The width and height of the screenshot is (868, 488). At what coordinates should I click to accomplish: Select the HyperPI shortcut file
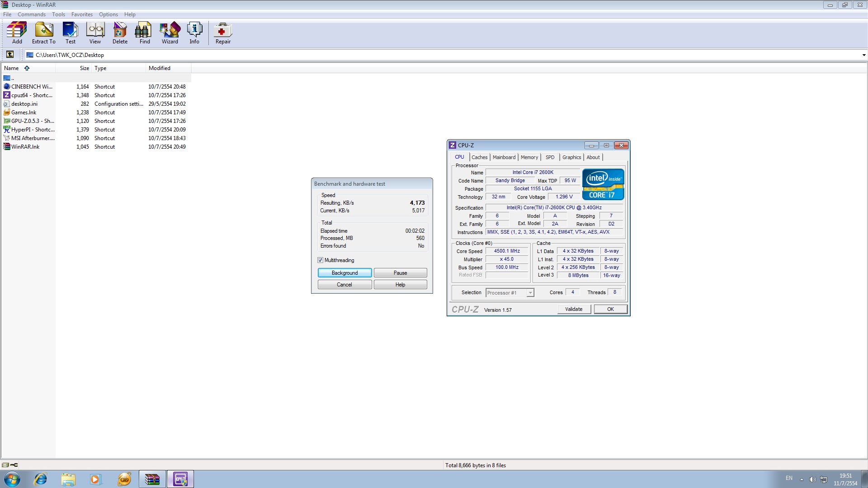tap(33, 130)
